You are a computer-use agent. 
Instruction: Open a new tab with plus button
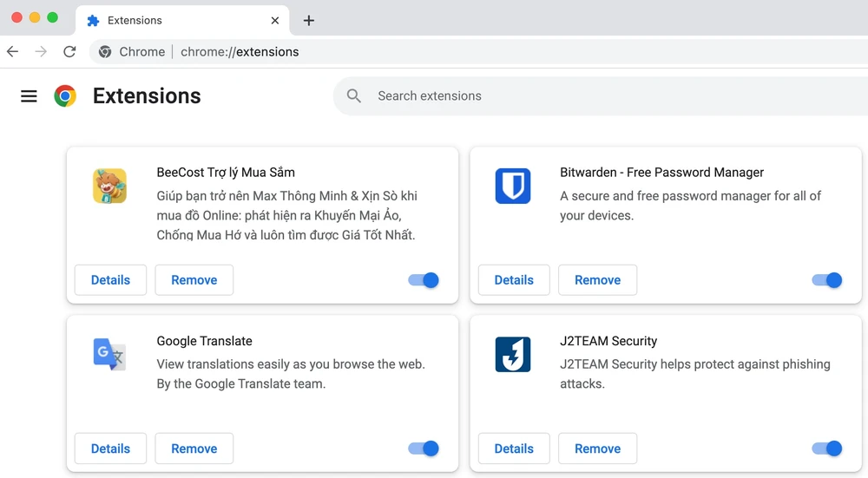[309, 20]
